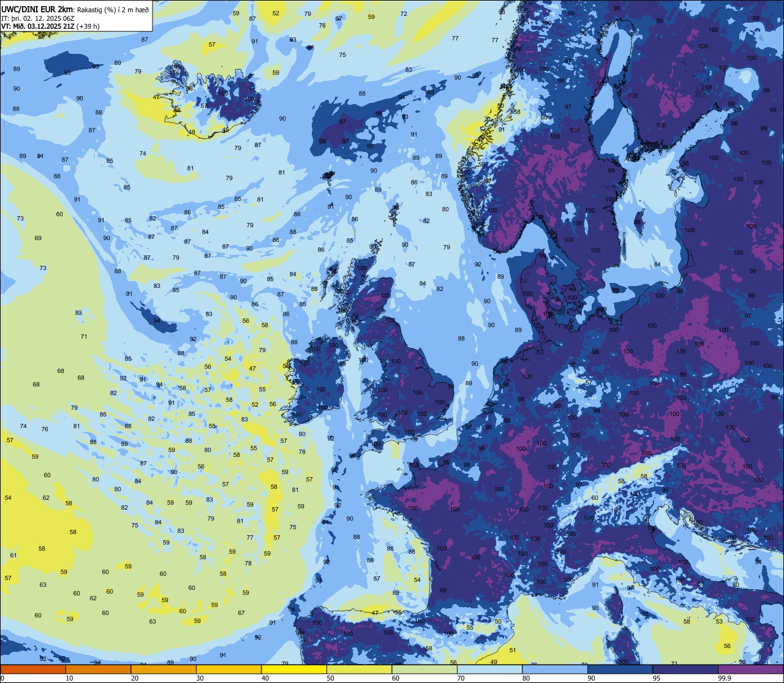Select the navy 95–99.9 legend band
Screen dimensions: 784x683
click(685, 670)
